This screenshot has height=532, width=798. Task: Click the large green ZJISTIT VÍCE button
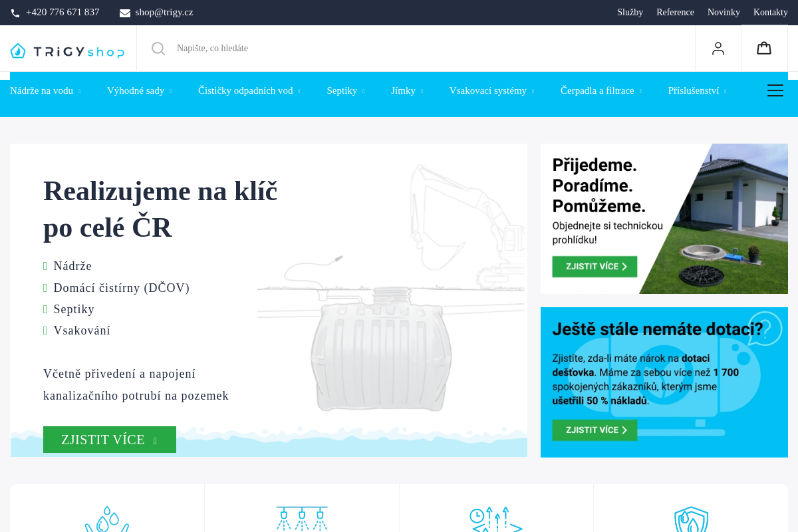point(110,440)
